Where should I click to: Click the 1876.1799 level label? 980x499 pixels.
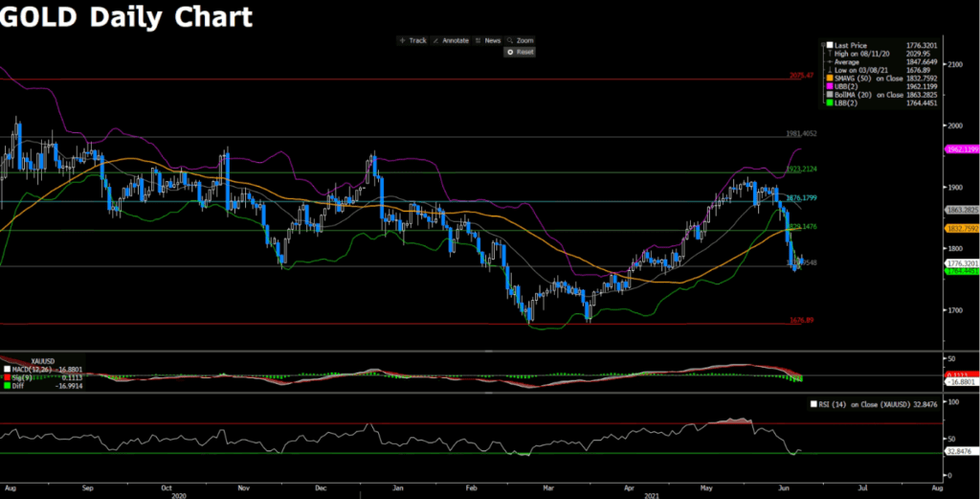pos(801,197)
